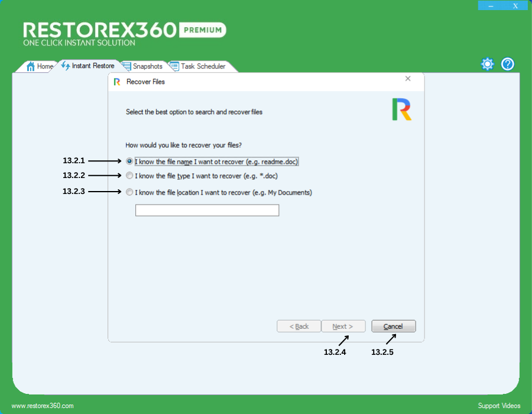Viewport: 532px width, 414px height.
Task: Click the Task Scheduler tab's icon
Action: pos(174,66)
